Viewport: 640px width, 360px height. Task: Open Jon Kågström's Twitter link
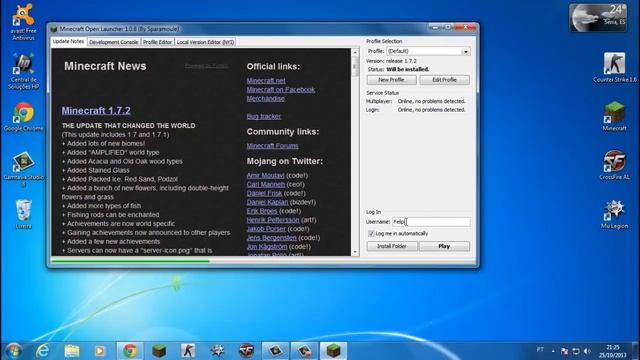267,247
